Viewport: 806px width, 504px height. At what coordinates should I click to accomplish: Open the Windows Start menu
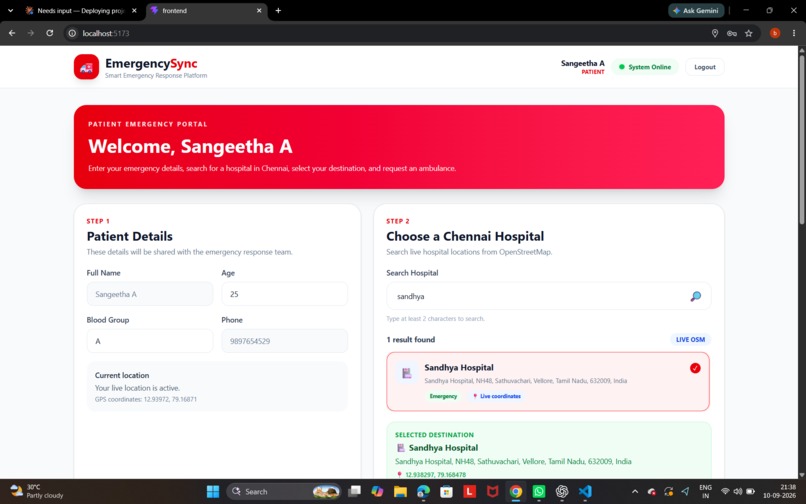[x=213, y=492]
